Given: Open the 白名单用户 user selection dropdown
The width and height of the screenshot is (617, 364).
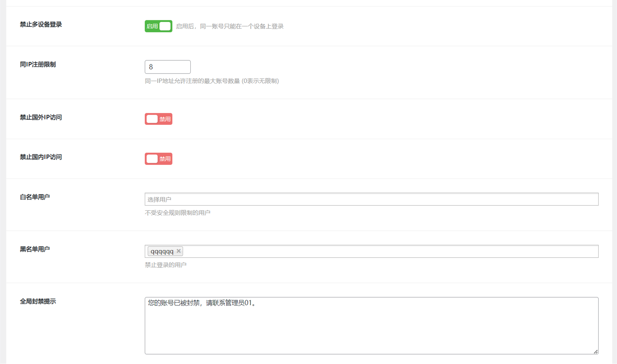Looking at the screenshot, I should (371, 199).
